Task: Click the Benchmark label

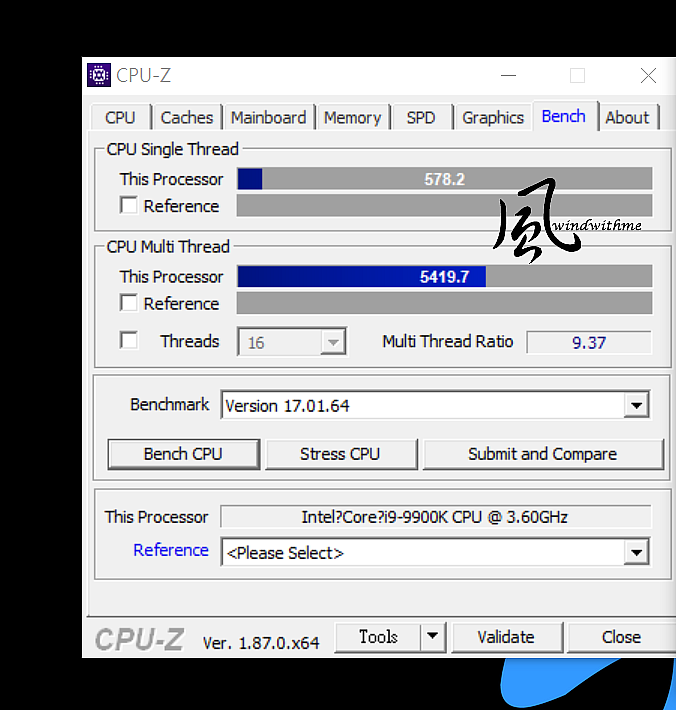Action: pos(170,404)
